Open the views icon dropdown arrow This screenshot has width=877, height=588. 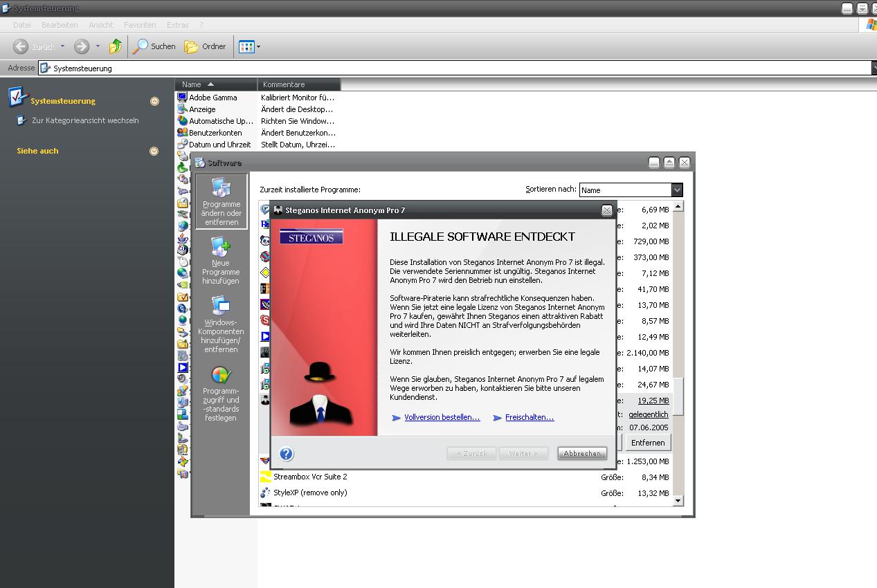pyautogui.click(x=259, y=47)
